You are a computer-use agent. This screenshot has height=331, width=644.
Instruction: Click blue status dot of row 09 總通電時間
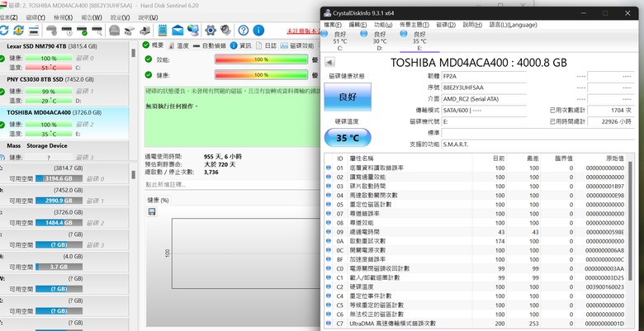tap(328, 232)
